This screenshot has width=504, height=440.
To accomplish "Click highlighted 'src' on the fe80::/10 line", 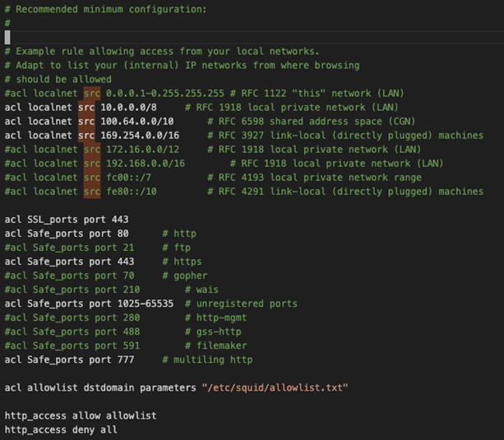I will [92, 192].
